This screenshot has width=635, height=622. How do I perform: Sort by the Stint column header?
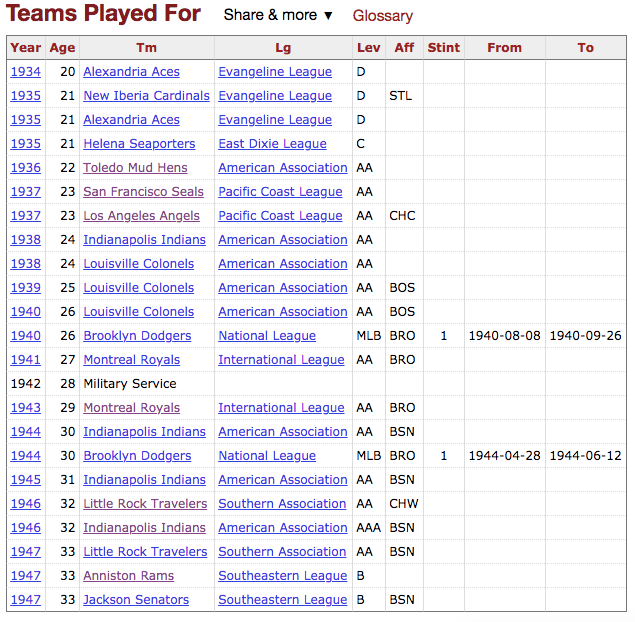coord(443,47)
